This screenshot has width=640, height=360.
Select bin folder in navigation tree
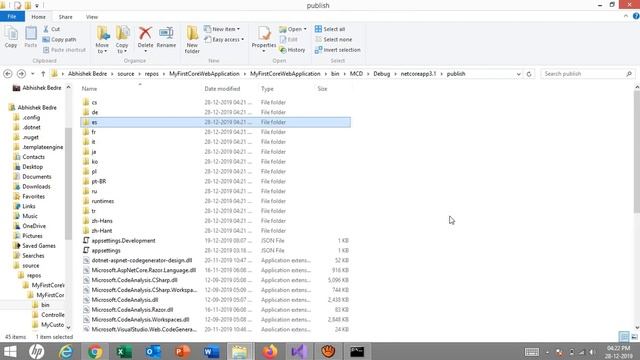click(x=45, y=305)
